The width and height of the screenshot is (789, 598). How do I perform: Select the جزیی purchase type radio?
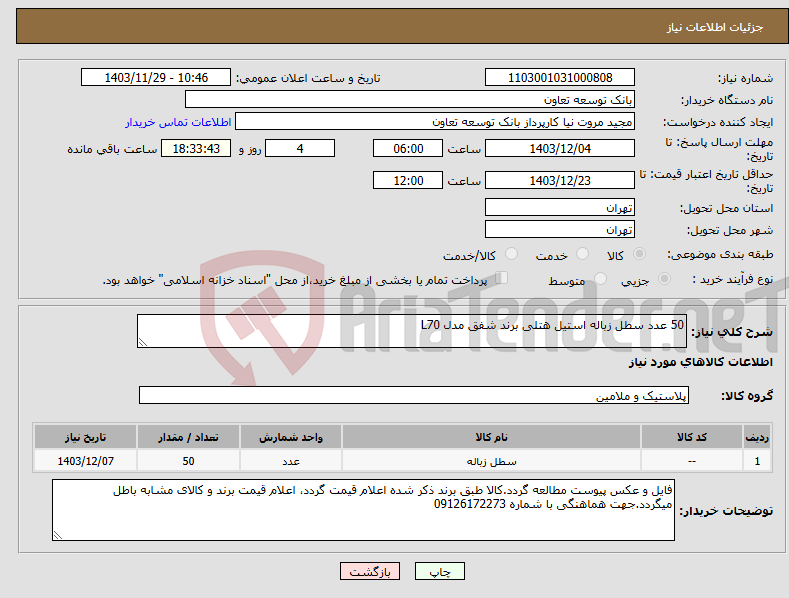(x=664, y=279)
